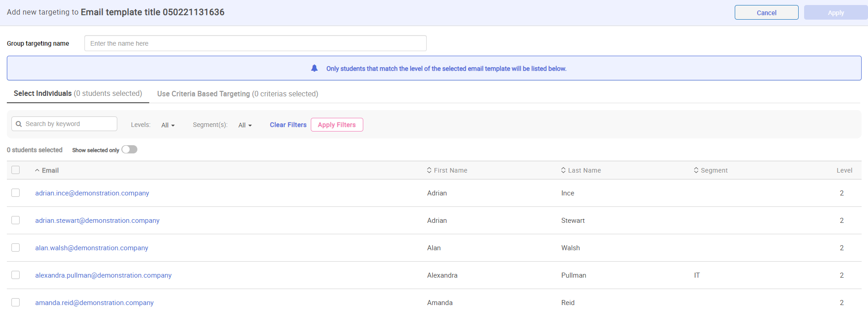Screen dimensions: 868x316
Task: Open alan.walsh@demonstration.company email link
Action: [92, 248]
